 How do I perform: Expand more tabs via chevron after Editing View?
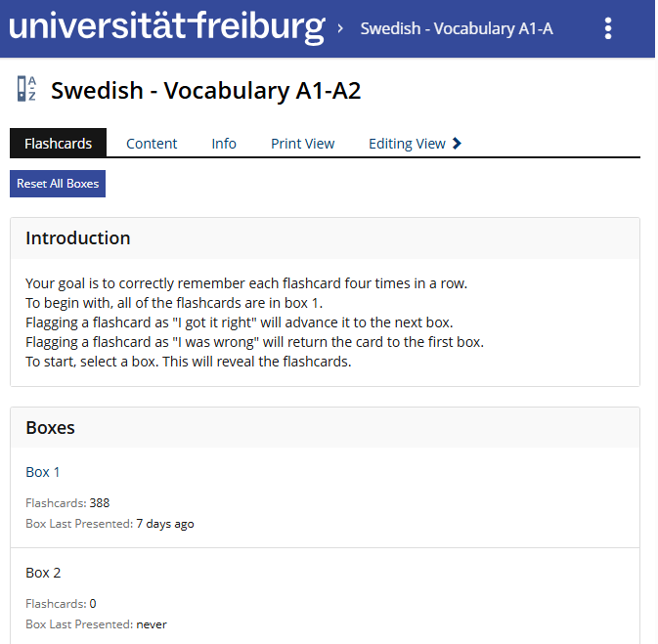[457, 144]
